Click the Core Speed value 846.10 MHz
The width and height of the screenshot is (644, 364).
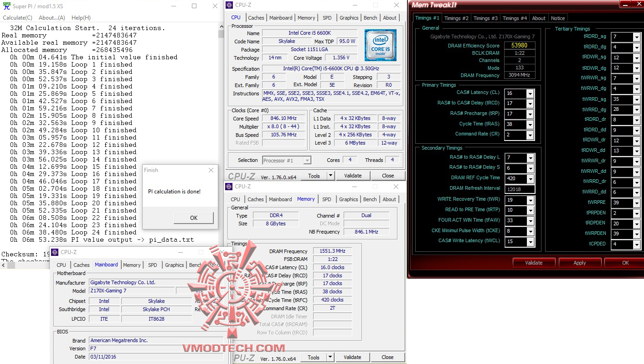pyautogui.click(x=283, y=119)
